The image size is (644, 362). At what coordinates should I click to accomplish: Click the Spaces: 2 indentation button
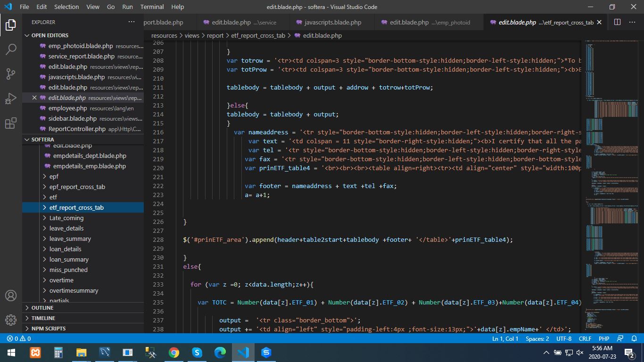[x=537, y=338]
